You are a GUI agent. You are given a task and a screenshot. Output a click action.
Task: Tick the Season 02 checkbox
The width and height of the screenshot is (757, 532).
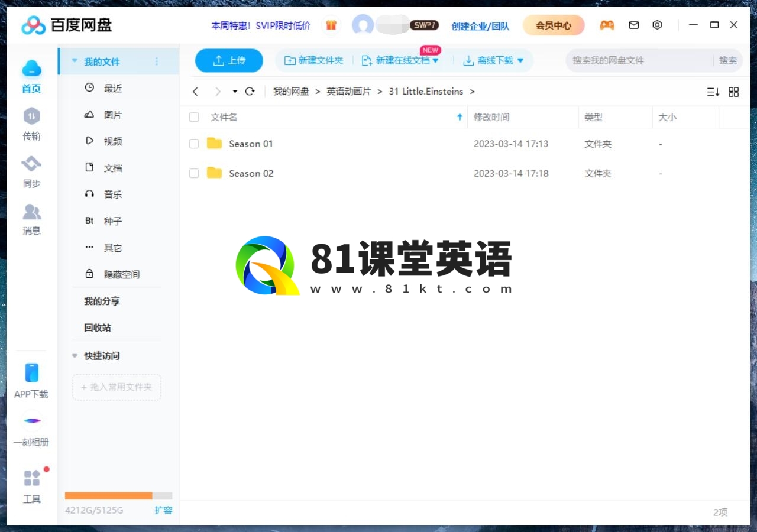194,173
